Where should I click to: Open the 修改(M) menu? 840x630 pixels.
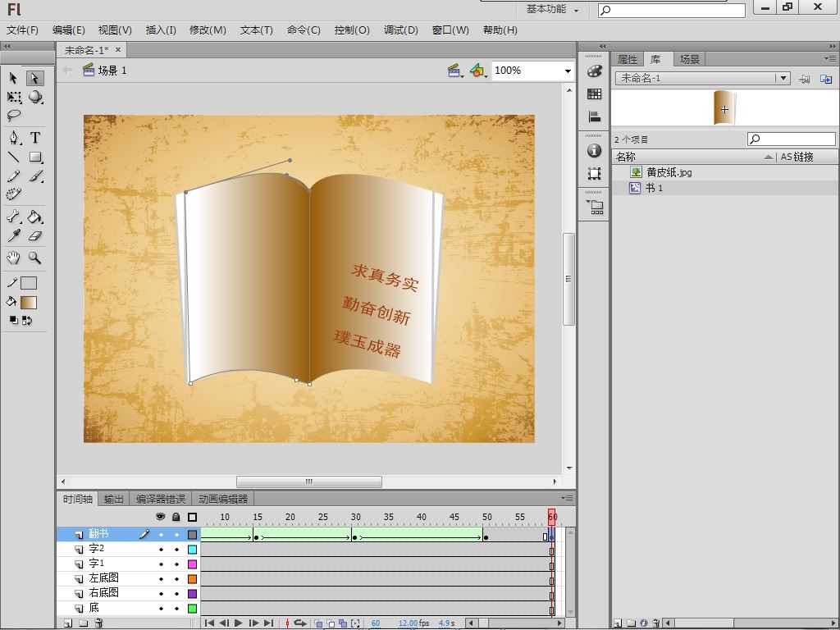point(208,30)
